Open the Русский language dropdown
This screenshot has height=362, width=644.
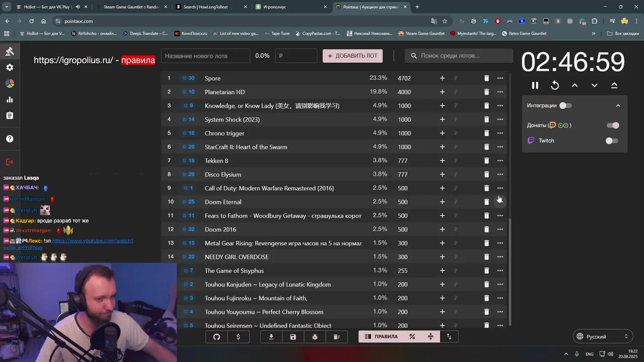tap(603, 336)
